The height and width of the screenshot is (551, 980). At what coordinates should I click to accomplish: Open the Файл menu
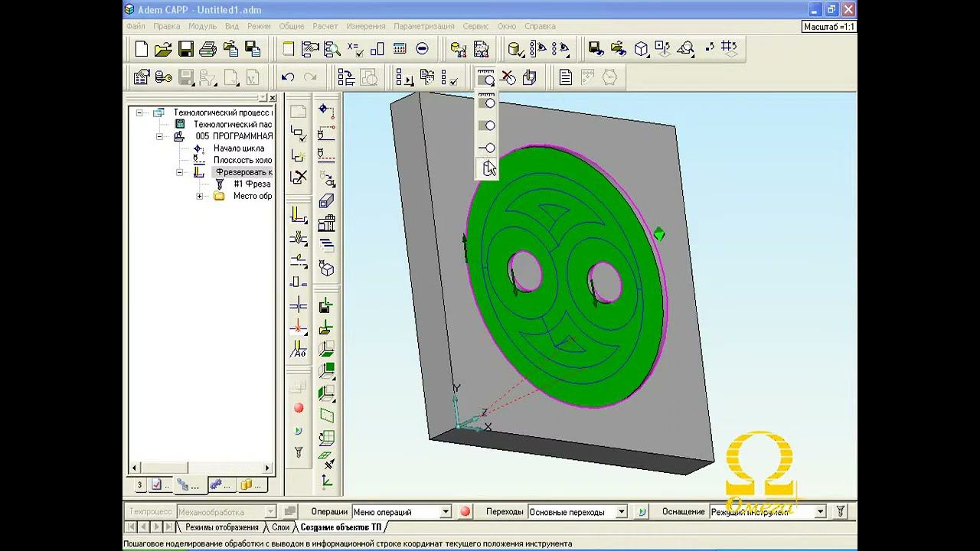pos(136,26)
